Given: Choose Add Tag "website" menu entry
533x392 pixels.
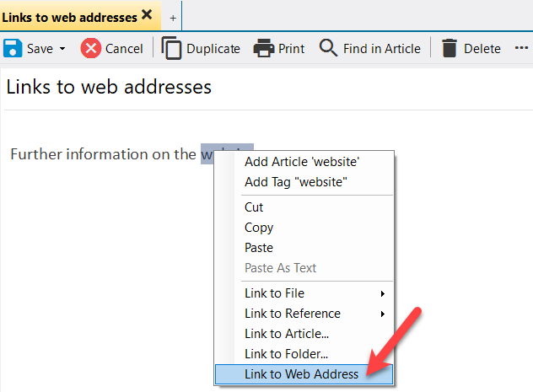Looking at the screenshot, I should click(x=295, y=182).
